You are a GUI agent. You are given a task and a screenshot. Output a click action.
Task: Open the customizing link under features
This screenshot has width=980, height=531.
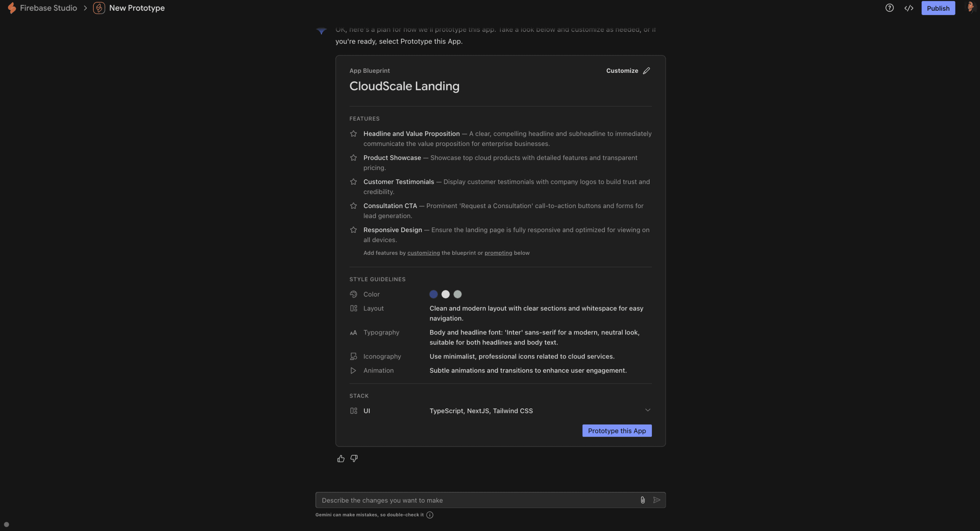tap(423, 253)
